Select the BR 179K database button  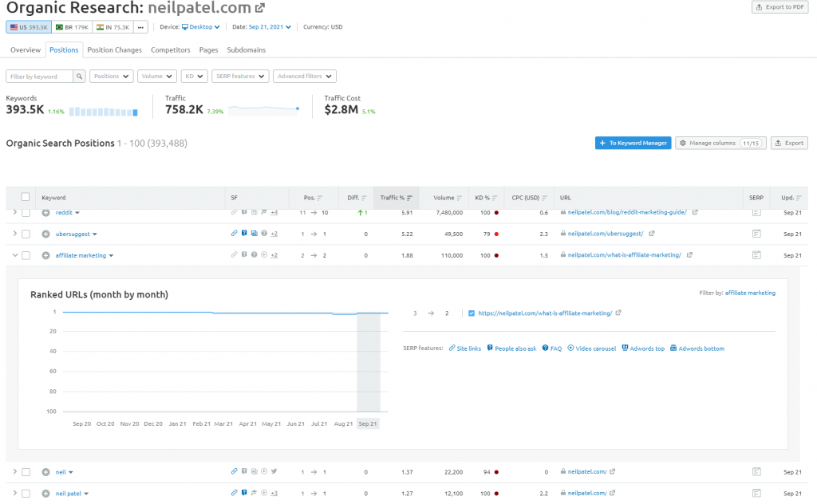point(73,27)
